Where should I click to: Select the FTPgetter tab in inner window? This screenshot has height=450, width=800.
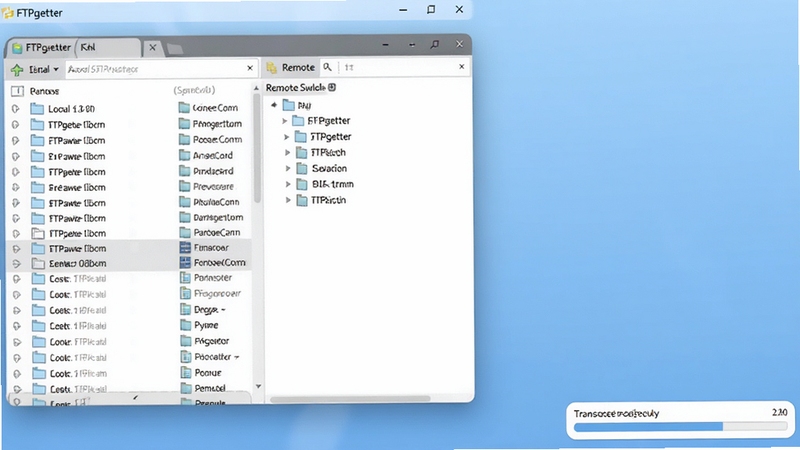coord(42,47)
